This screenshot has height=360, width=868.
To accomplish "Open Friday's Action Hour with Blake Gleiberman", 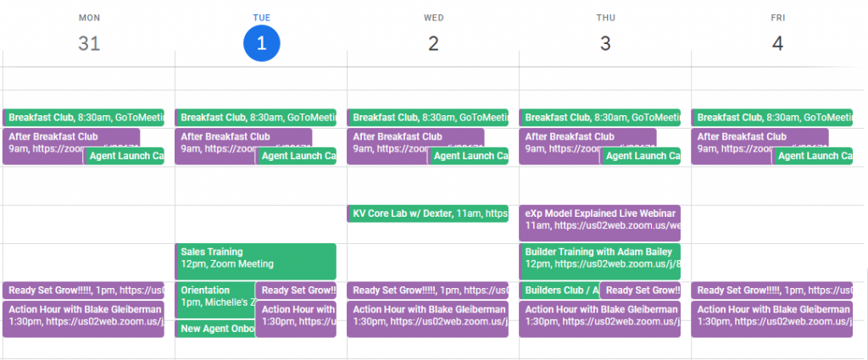I will pos(771,319).
